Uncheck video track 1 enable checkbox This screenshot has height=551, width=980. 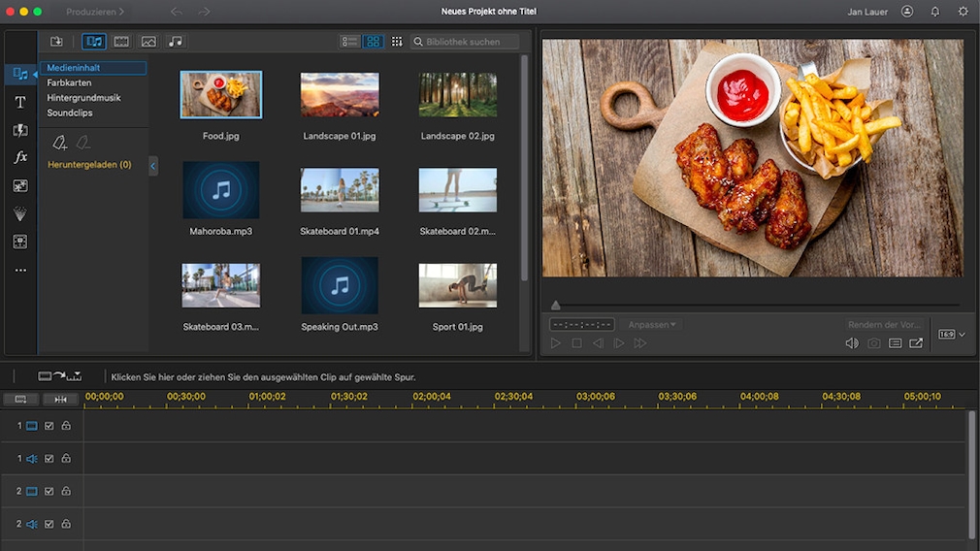pyautogui.click(x=49, y=426)
